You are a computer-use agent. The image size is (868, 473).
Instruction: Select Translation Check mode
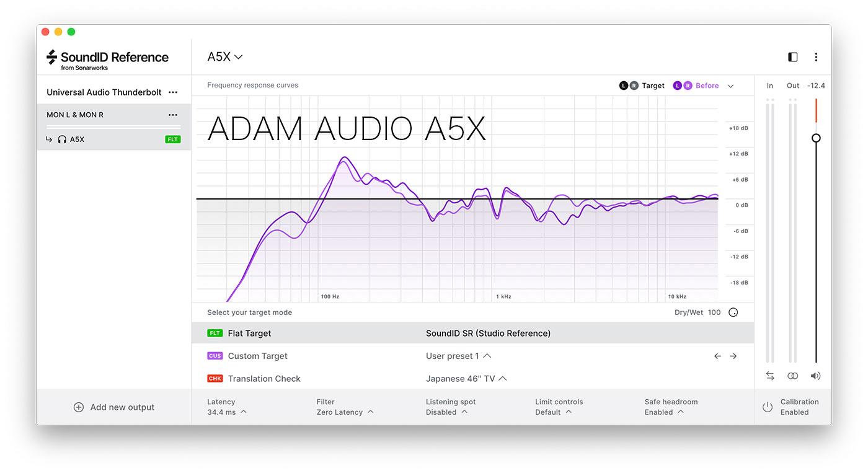473,378
